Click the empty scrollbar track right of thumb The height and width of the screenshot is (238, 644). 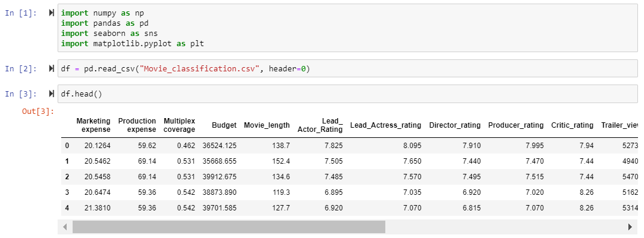[505, 227]
